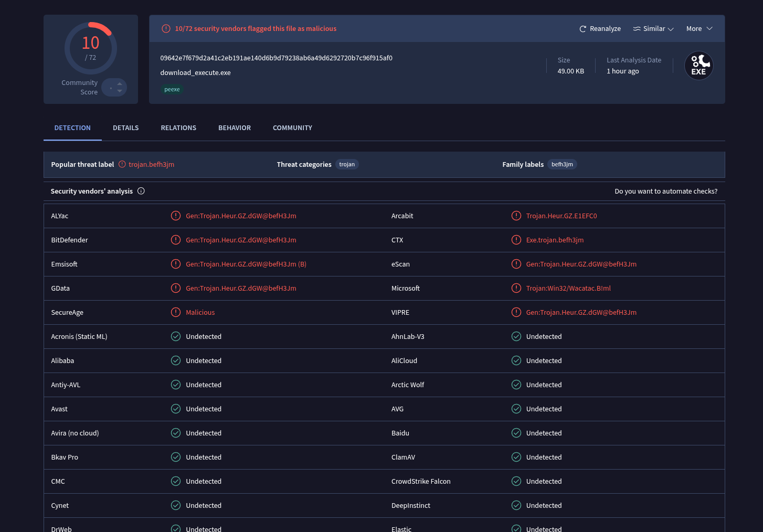Click the 10/72 detection score gauge
This screenshot has height=532, width=763.
pos(91,48)
